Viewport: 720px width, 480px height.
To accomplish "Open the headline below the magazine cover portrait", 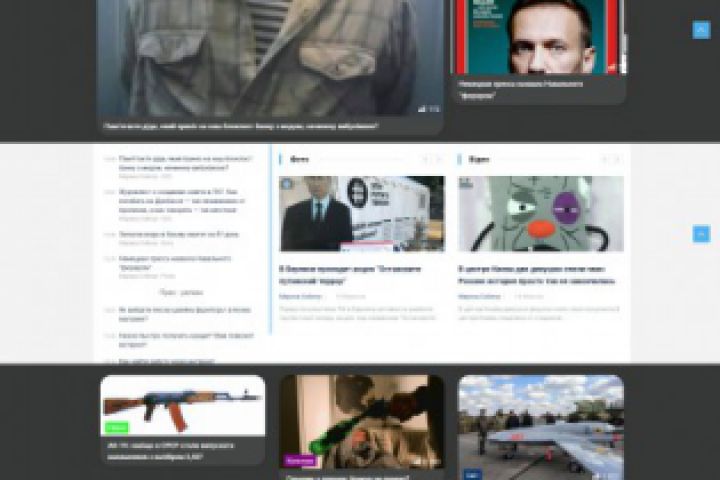I will coord(521,90).
